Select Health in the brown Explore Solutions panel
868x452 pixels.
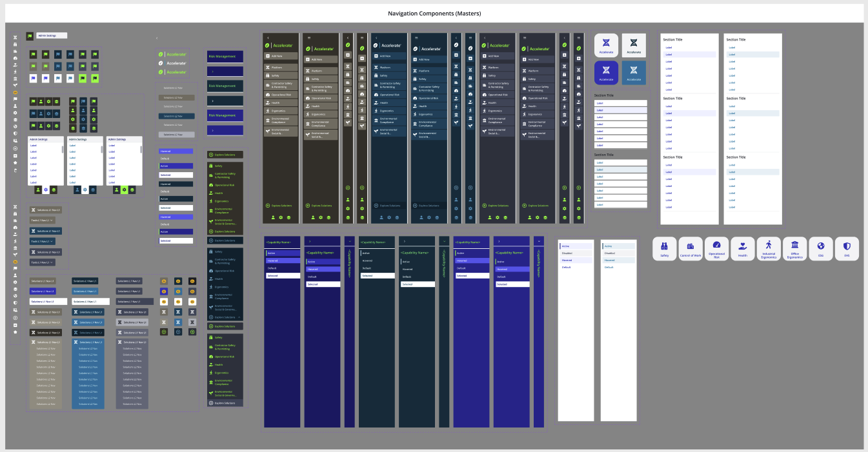tap(225, 193)
